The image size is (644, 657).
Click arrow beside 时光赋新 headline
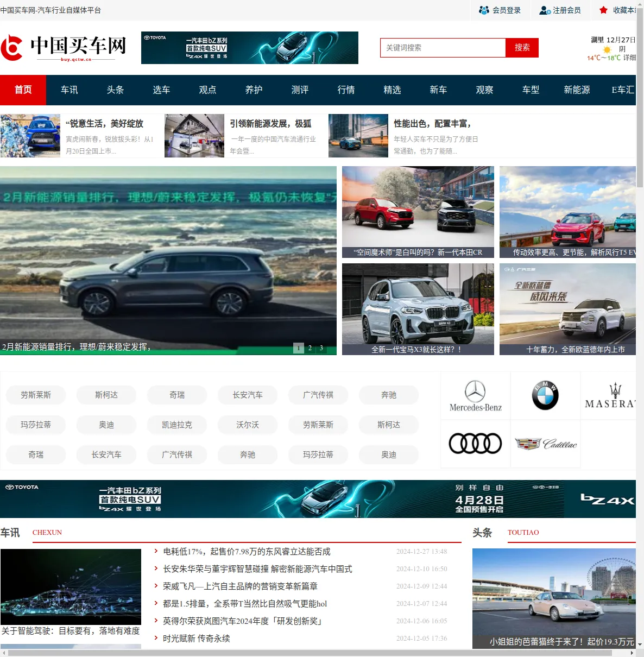click(x=156, y=639)
